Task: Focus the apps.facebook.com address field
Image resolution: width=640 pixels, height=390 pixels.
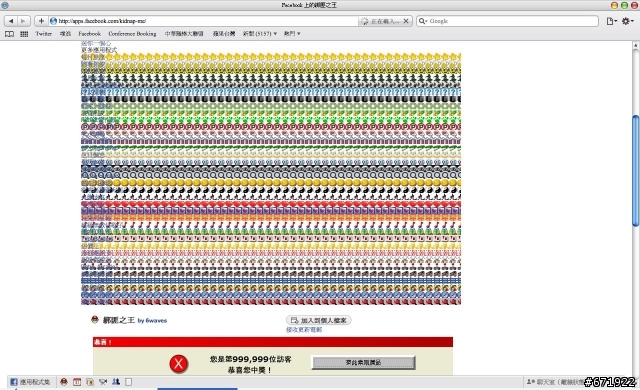Action: click(x=204, y=21)
